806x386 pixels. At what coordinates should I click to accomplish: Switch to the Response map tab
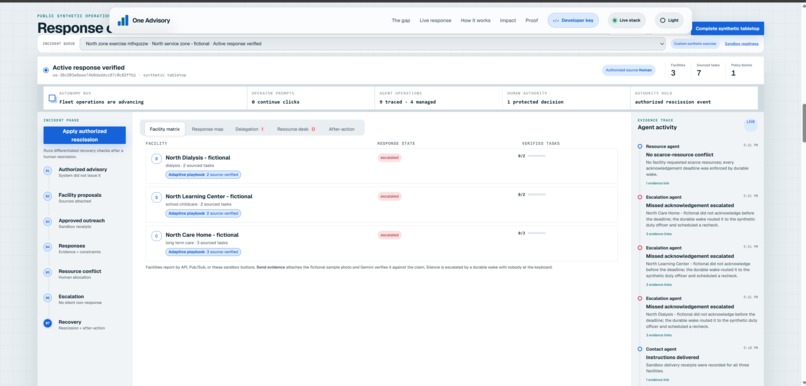pyautogui.click(x=208, y=129)
